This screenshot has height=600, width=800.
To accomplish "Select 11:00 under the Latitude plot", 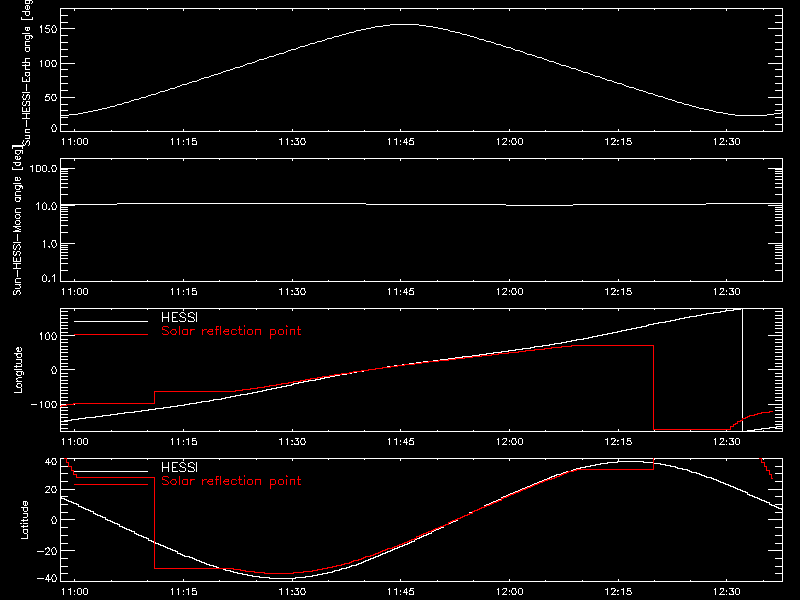I will tap(74, 592).
